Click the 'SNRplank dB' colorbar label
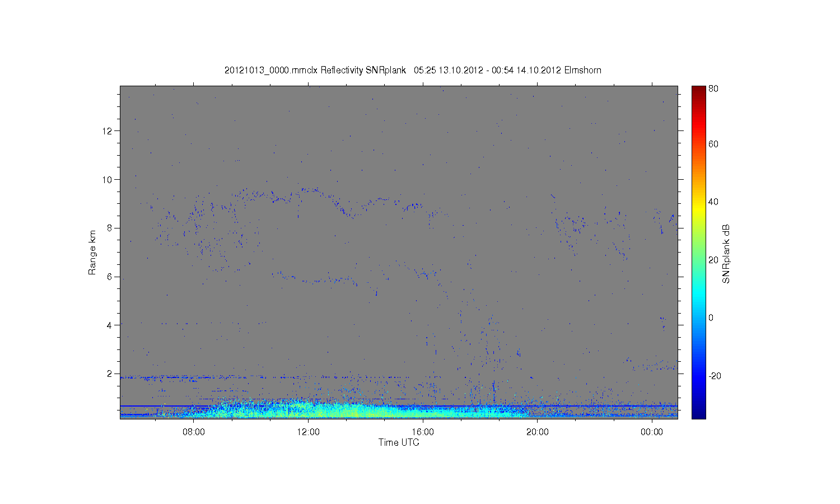Screen dimensions: 840x504 (x=726, y=254)
